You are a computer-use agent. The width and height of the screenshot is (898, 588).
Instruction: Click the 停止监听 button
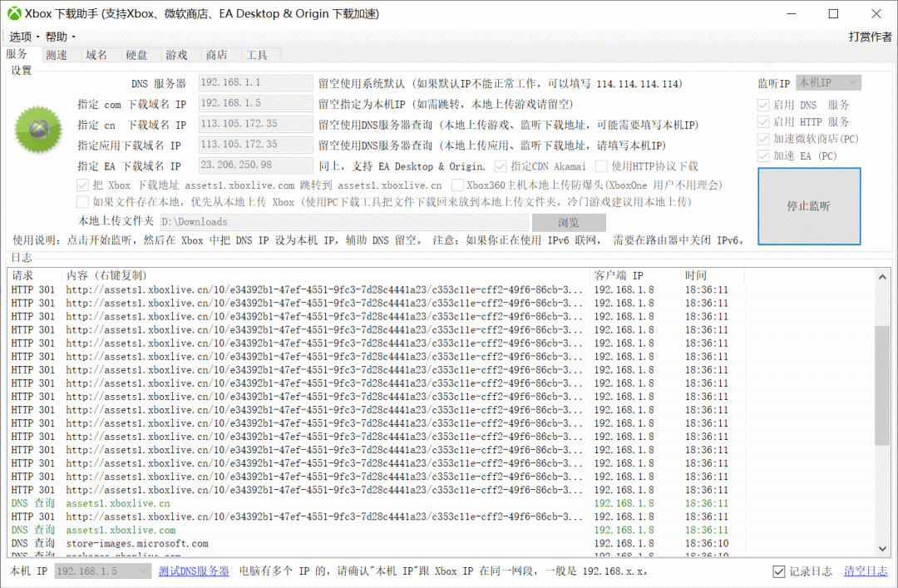coord(809,206)
